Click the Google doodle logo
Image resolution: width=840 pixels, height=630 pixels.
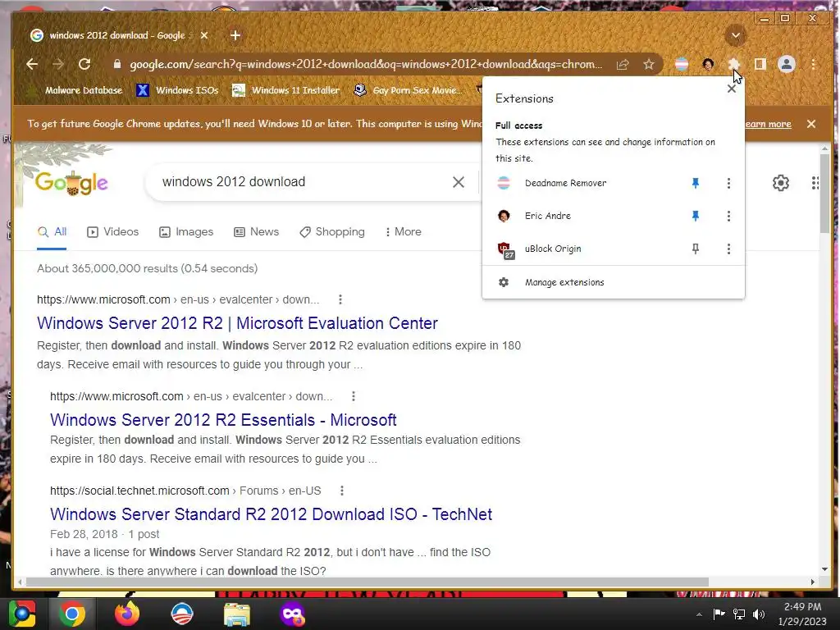click(72, 183)
